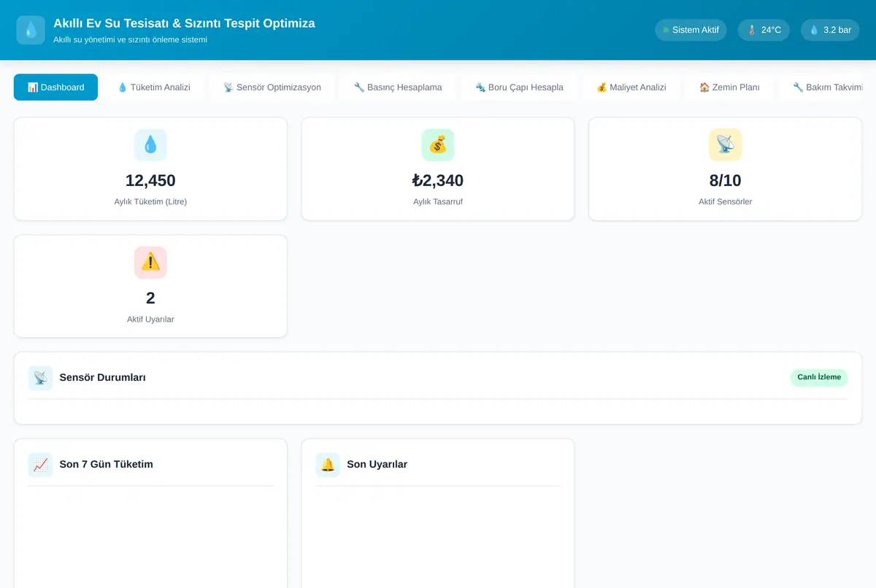Switch to the Tüketim Analizi tab
This screenshot has width=876, height=588.
(154, 87)
